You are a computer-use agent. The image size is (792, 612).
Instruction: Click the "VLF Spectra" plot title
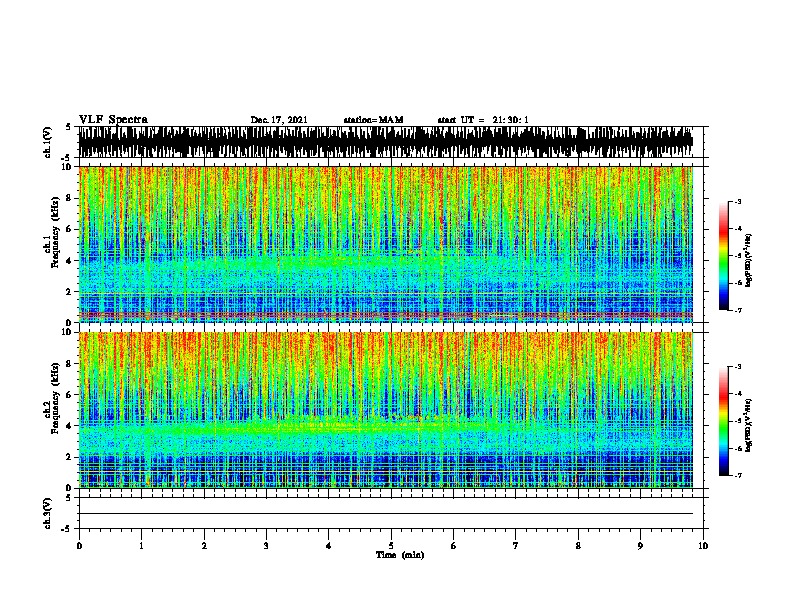pos(113,120)
